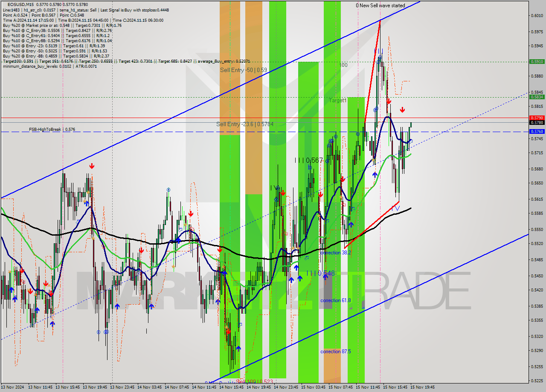Click the '15 Nov 03:45' time axis label
Image resolution: width=546 pixels, height=392 pixels.
point(314,387)
